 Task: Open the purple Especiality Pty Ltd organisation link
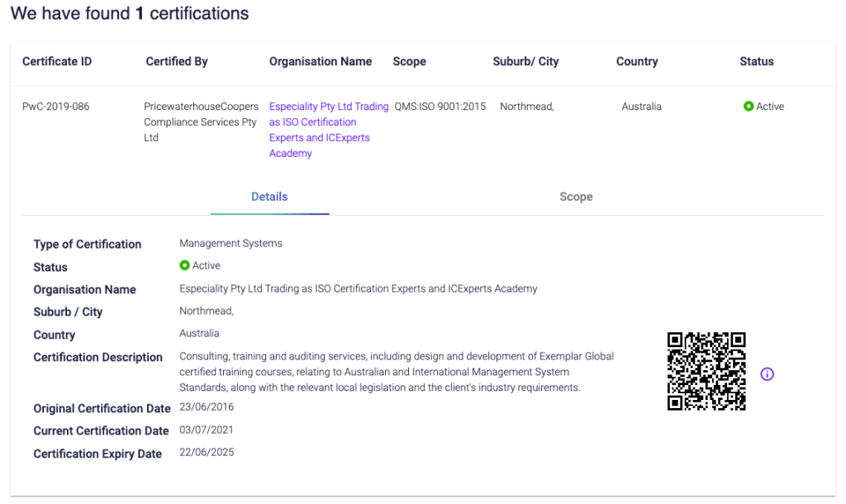point(329,130)
